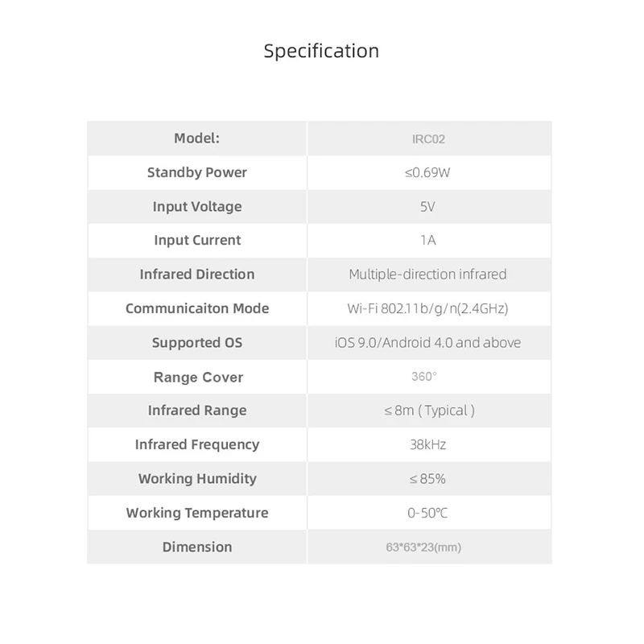The width and height of the screenshot is (644, 644).
Task: Click the Specification heading
Action: tap(321, 51)
